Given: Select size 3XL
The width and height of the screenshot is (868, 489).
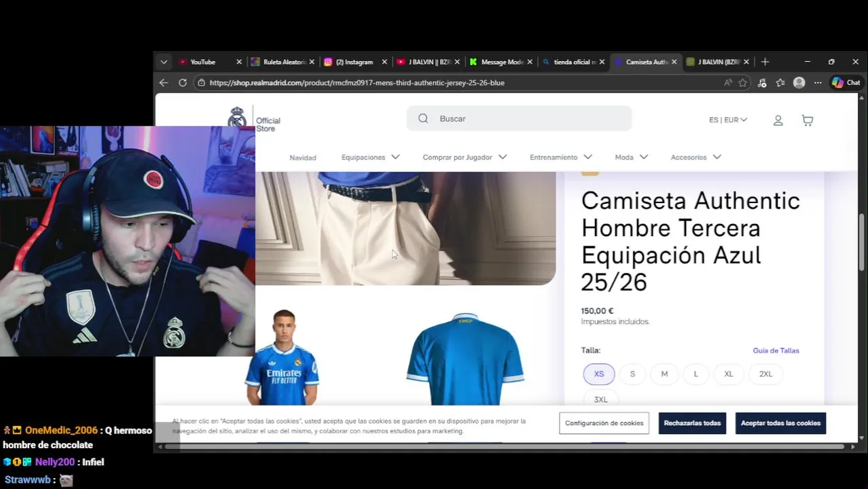Looking at the screenshot, I should (601, 399).
